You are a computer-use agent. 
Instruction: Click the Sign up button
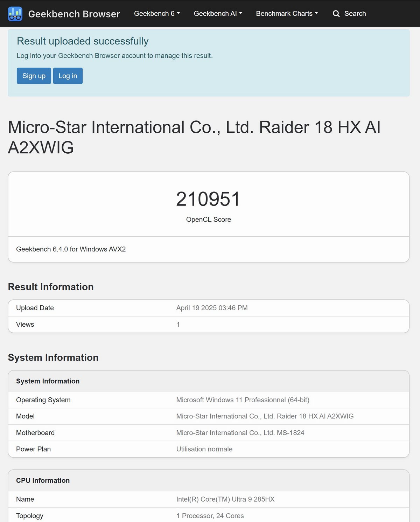(34, 76)
